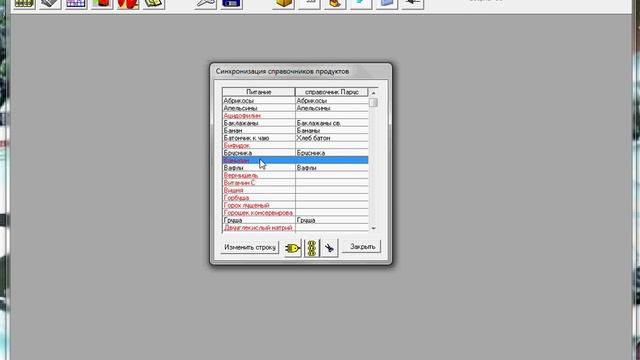Select the red 'Бифидок' row
The width and height of the screenshot is (640, 360).
point(296,145)
